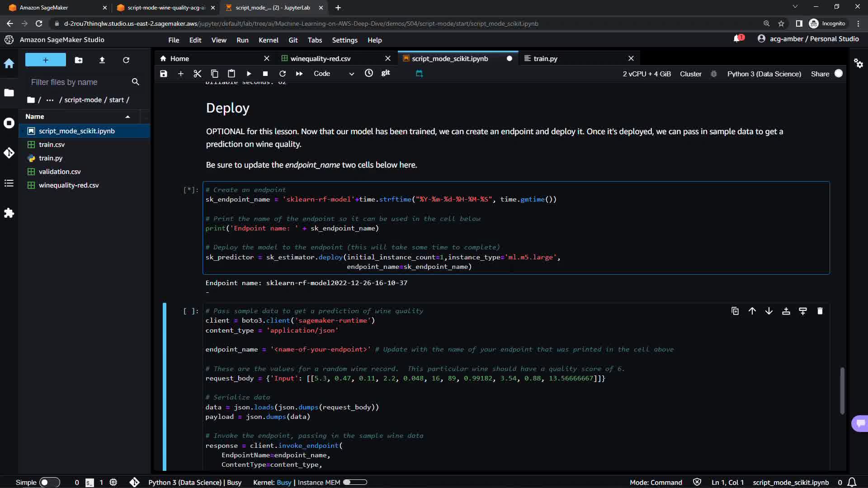Click Python 3 (Data Science) kernel button
The width and height of the screenshot is (868, 488).
coord(764,74)
